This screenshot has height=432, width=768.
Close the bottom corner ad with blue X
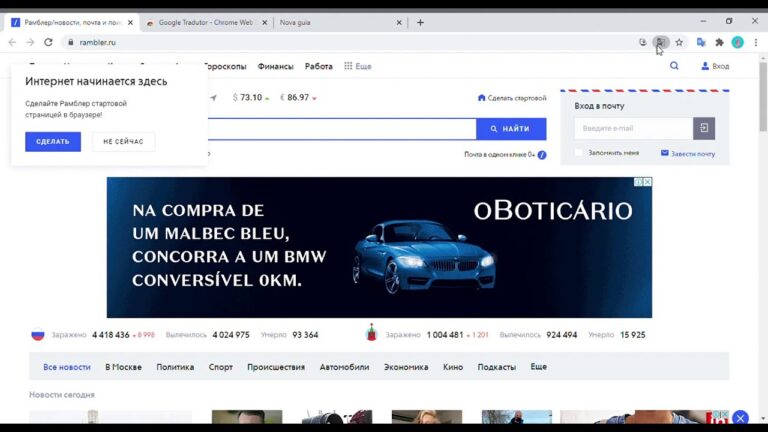click(x=741, y=418)
